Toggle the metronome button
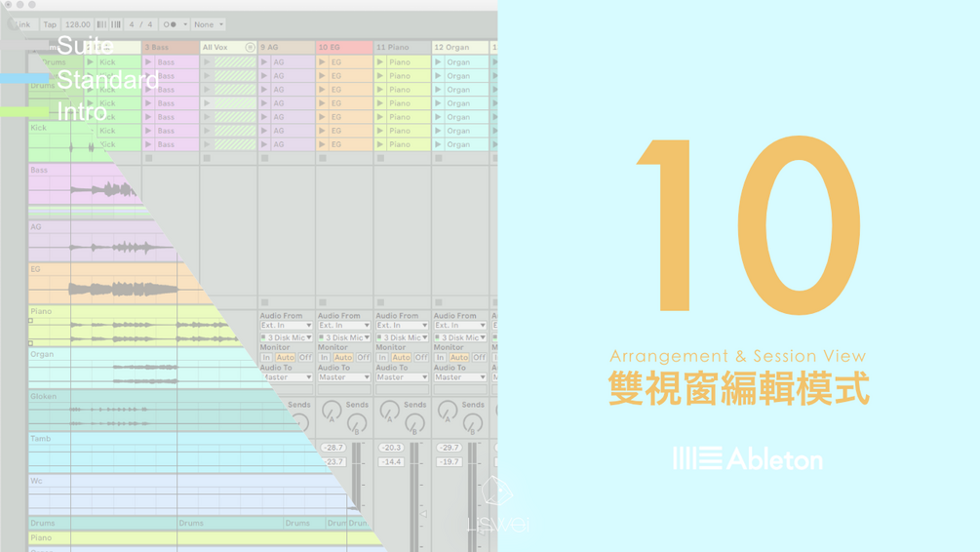This screenshot has width=980, height=552. tap(170, 24)
